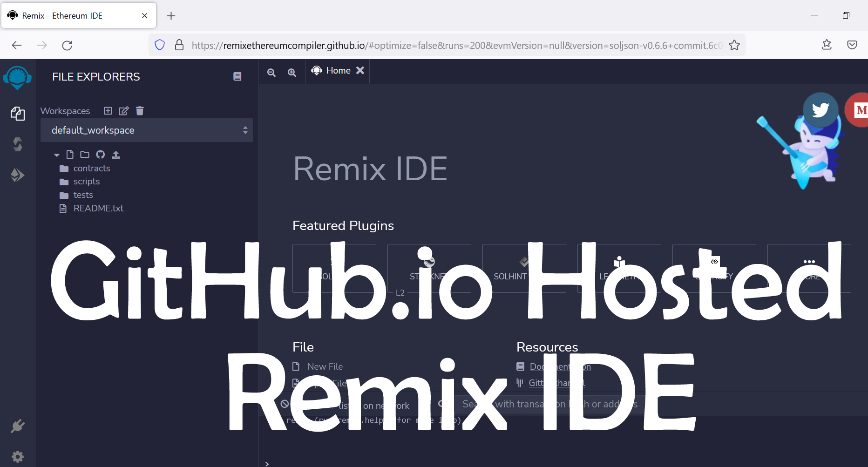Click GitHub gist publish icon
This screenshot has height=467, width=868.
101,155
